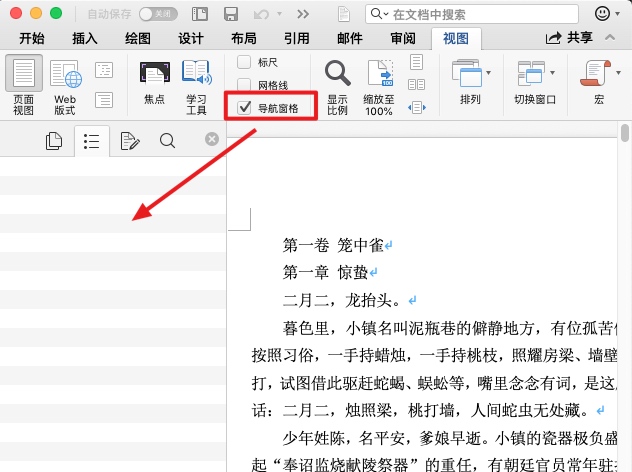The width and height of the screenshot is (632, 472).
Task: Click the vertical scrollbar thumb
Action: click(x=625, y=133)
